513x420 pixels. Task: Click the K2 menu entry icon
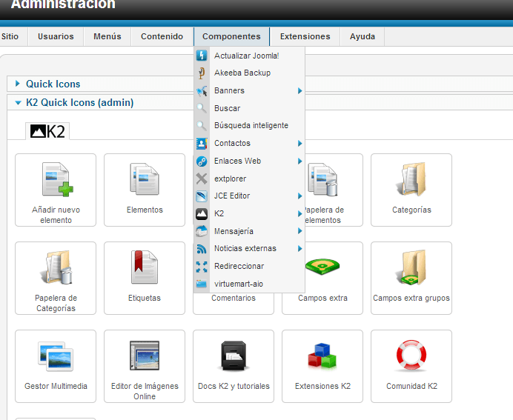tap(202, 214)
